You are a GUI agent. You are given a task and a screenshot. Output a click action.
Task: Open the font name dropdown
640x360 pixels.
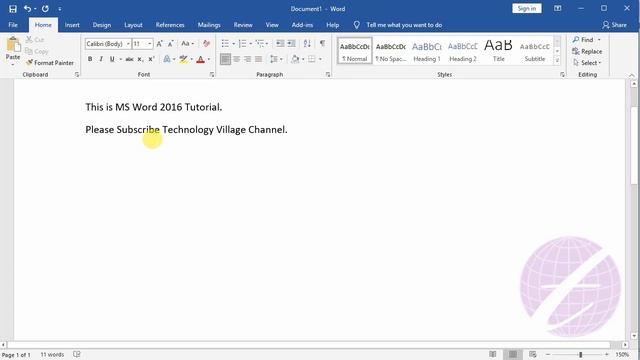(128, 44)
